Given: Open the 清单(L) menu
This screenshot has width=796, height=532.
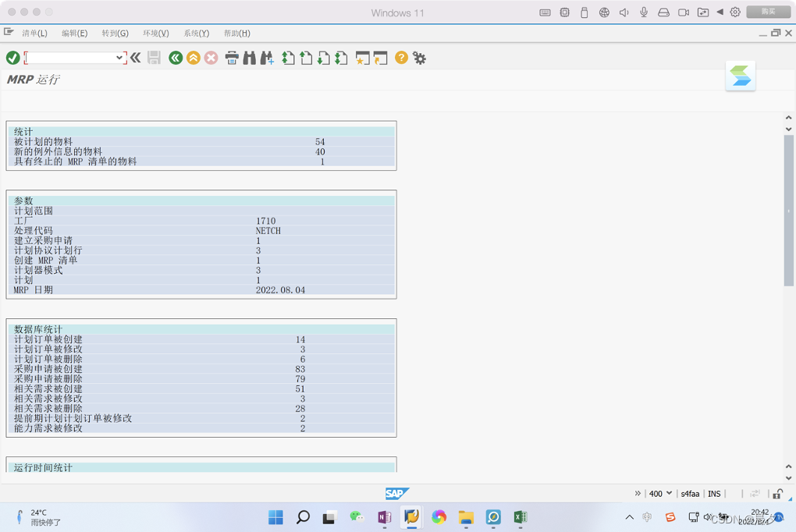Looking at the screenshot, I should pyautogui.click(x=34, y=33).
